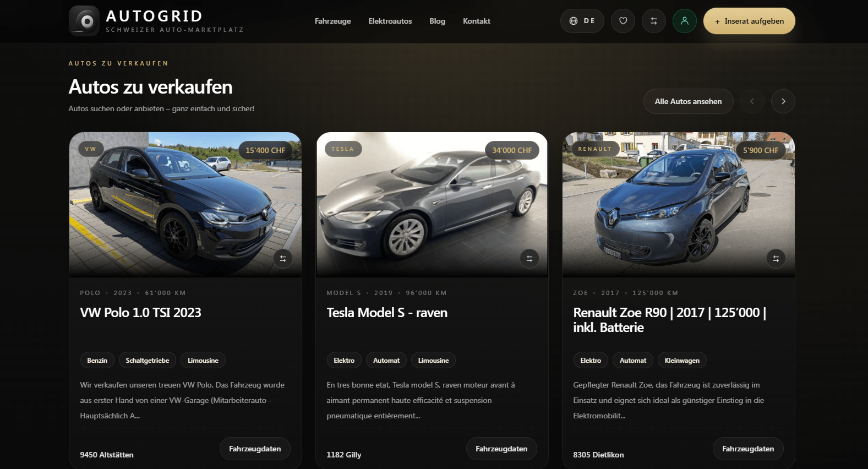The height and width of the screenshot is (469, 868).
Task: Add the VW Polo to compare
Action: (283, 259)
